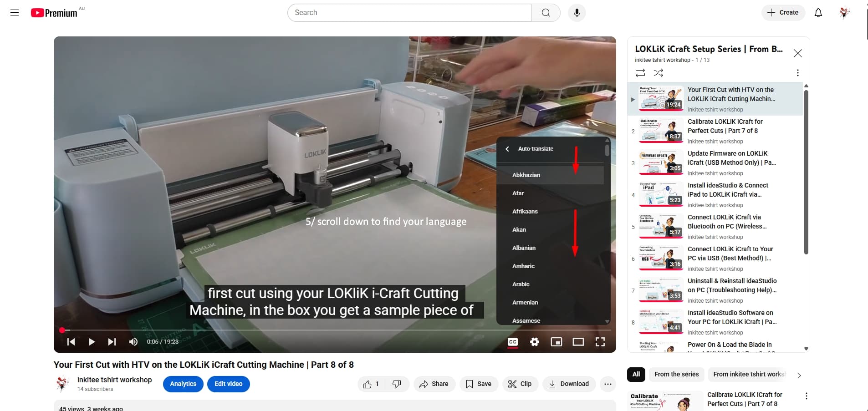The height and width of the screenshot is (411, 868).
Task: Start voice search with microphone
Action: pos(577,13)
